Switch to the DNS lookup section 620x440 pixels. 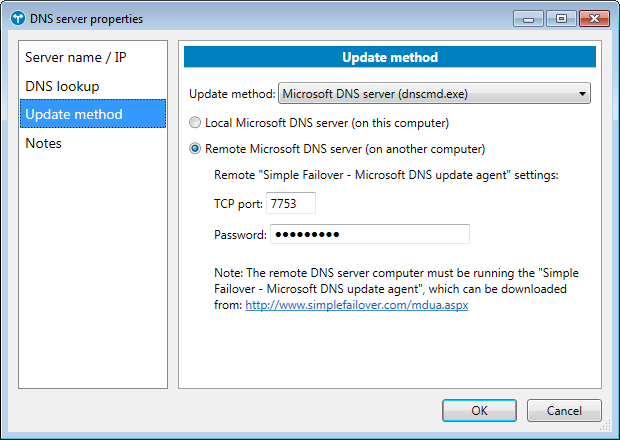point(62,86)
